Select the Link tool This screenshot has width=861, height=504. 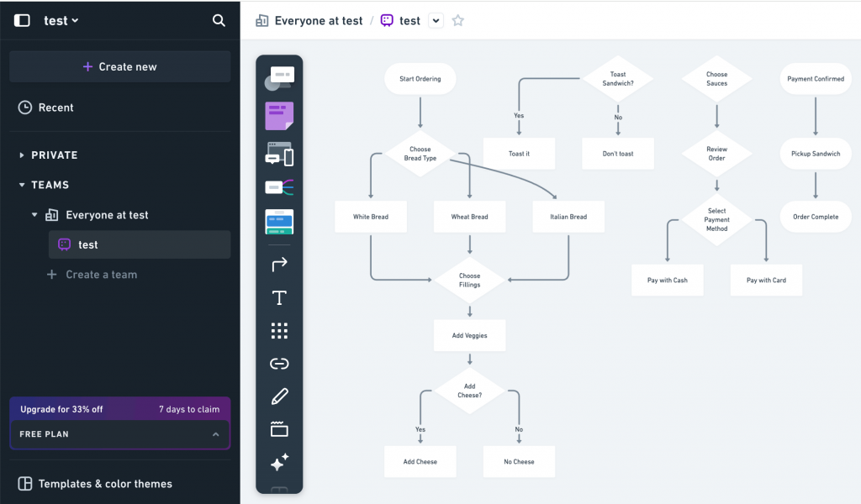(x=279, y=363)
